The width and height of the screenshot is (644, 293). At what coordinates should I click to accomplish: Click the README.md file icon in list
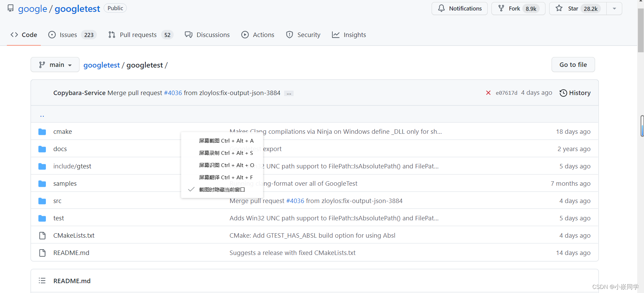(x=42, y=253)
